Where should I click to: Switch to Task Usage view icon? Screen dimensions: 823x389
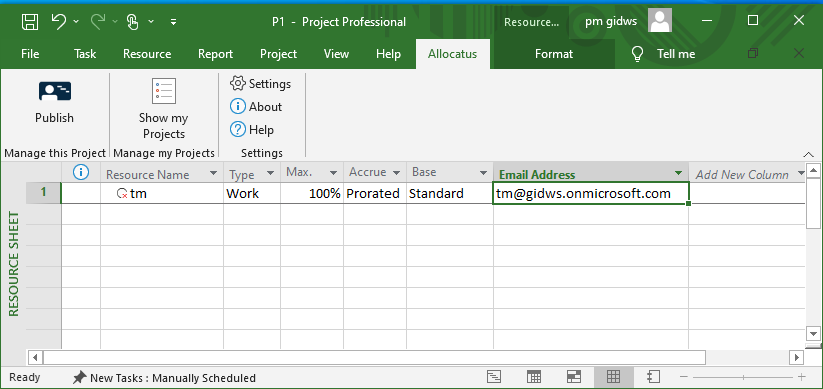click(x=534, y=376)
